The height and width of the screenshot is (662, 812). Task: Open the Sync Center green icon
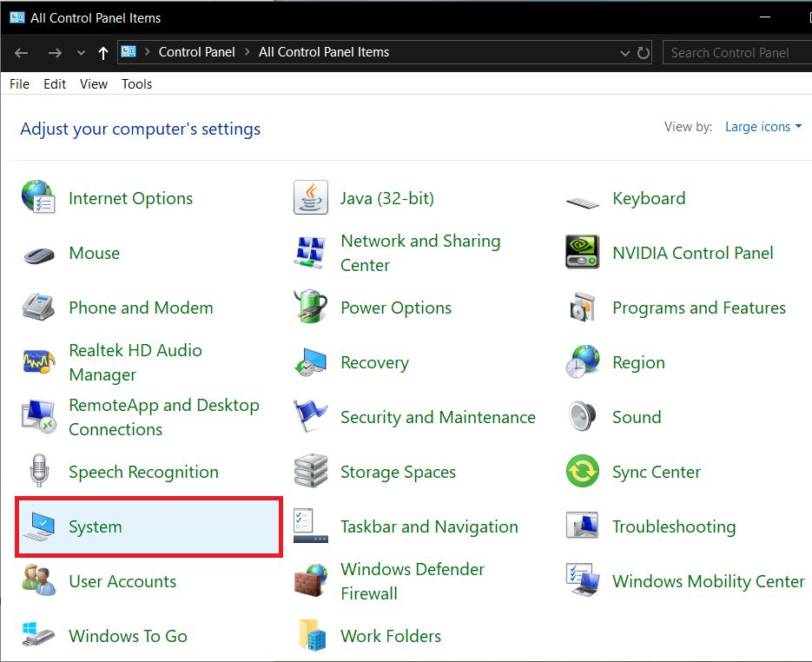[x=583, y=471]
